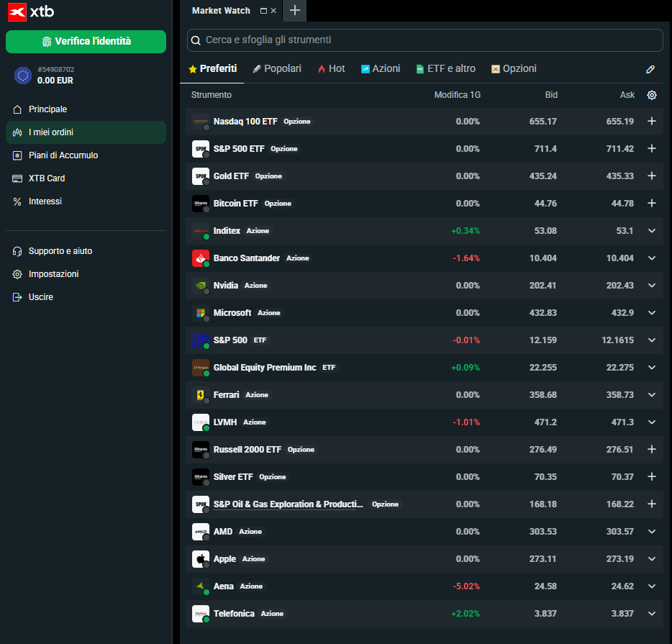Viewport: 672px width, 644px height.
Task: Click the Aena logo icon
Action: pyautogui.click(x=201, y=586)
